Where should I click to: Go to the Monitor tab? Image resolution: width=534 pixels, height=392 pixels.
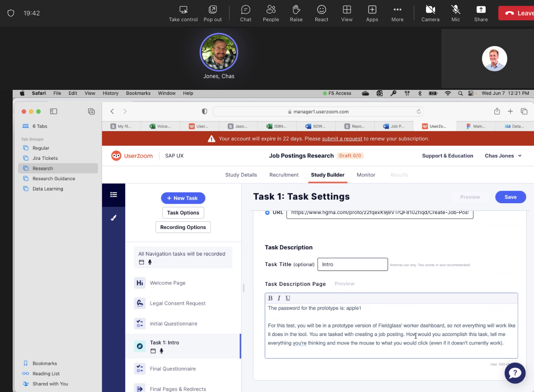pyautogui.click(x=366, y=175)
